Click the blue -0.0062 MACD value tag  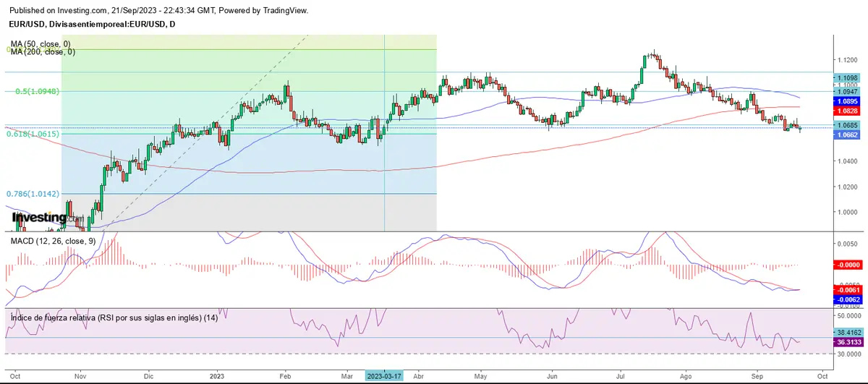point(846,299)
